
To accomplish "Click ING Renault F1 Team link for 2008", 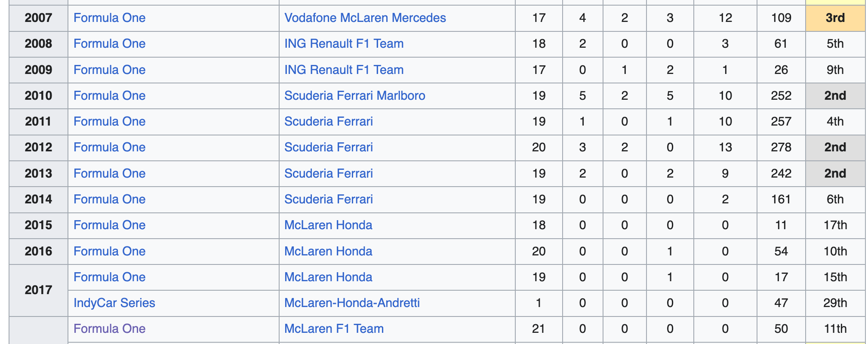I will tap(344, 44).
